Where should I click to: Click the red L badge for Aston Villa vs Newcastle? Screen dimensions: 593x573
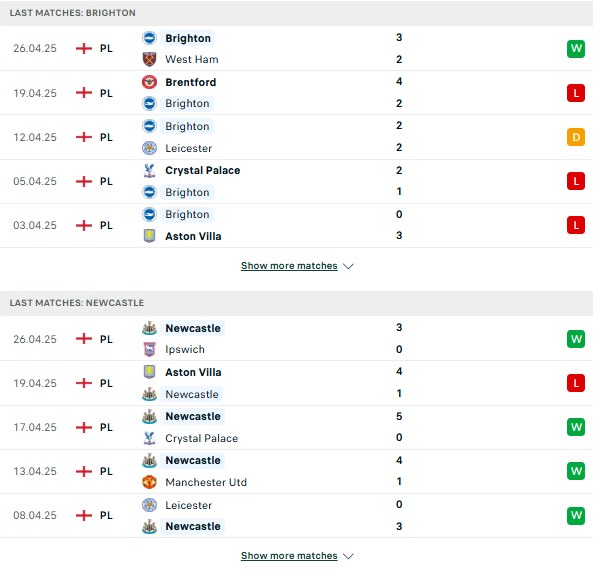(x=576, y=383)
